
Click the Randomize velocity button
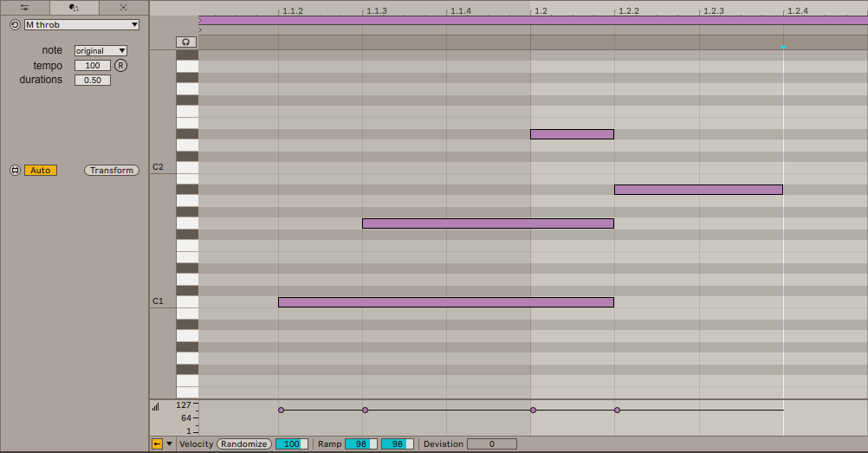point(243,443)
